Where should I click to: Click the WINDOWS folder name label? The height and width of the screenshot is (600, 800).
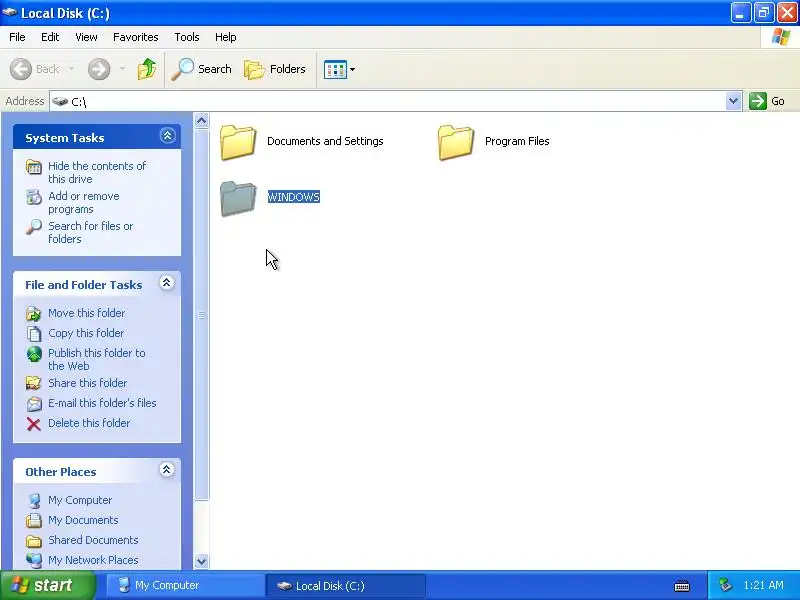(x=294, y=197)
